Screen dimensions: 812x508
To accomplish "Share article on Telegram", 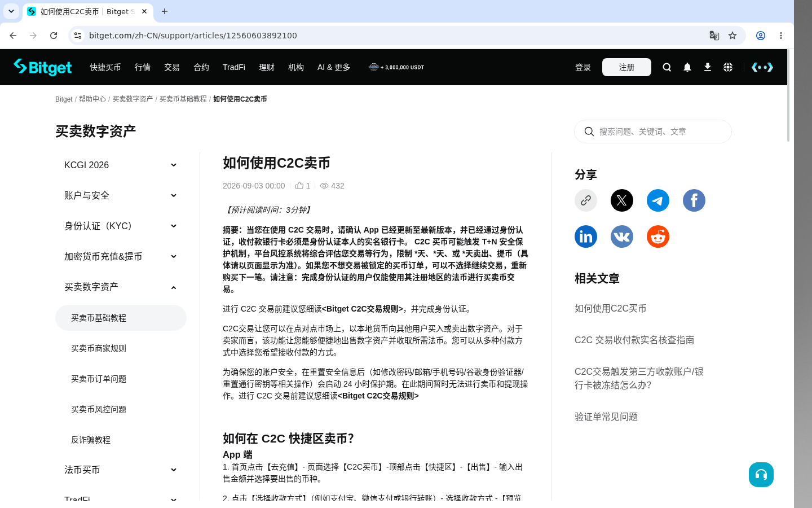I will (x=658, y=200).
